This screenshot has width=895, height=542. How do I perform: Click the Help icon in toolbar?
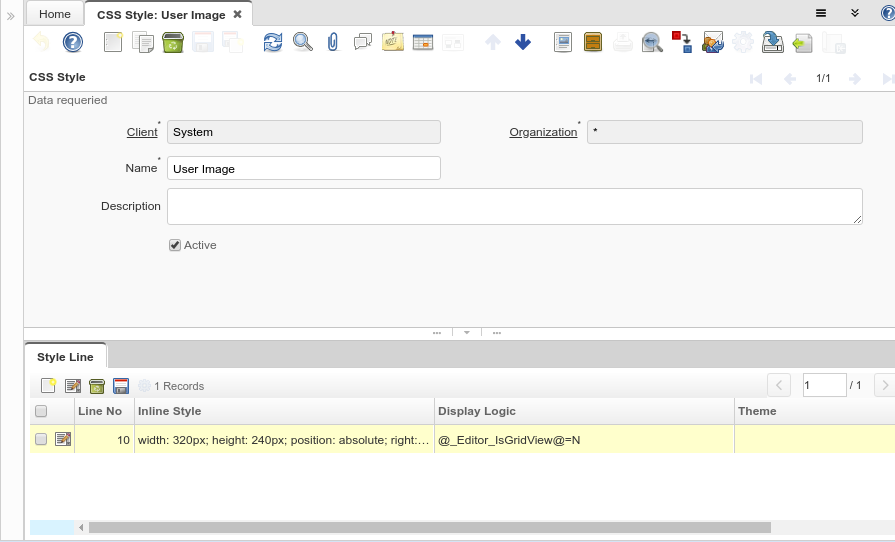pos(72,42)
